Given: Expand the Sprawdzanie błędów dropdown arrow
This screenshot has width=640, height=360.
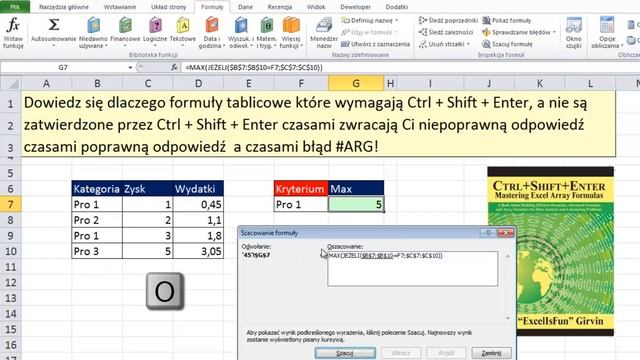Looking at the screenshot, I should click(554, 32).
